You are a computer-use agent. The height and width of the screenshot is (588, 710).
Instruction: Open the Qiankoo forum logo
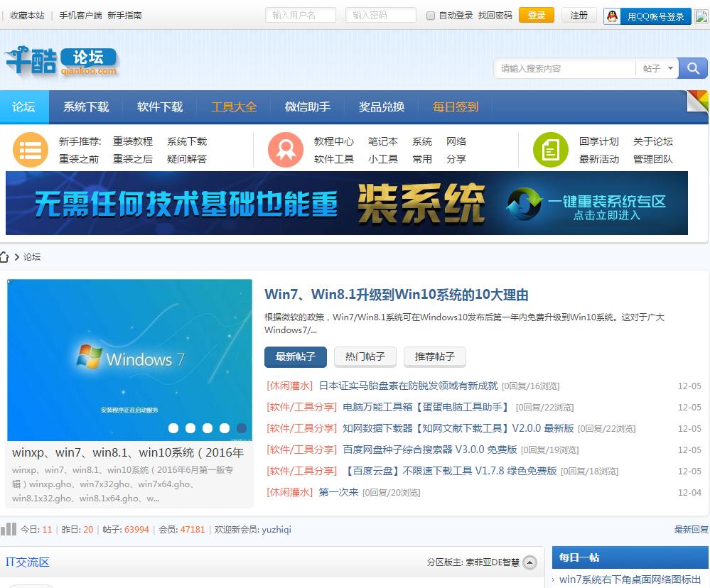[x=61, y=62]
